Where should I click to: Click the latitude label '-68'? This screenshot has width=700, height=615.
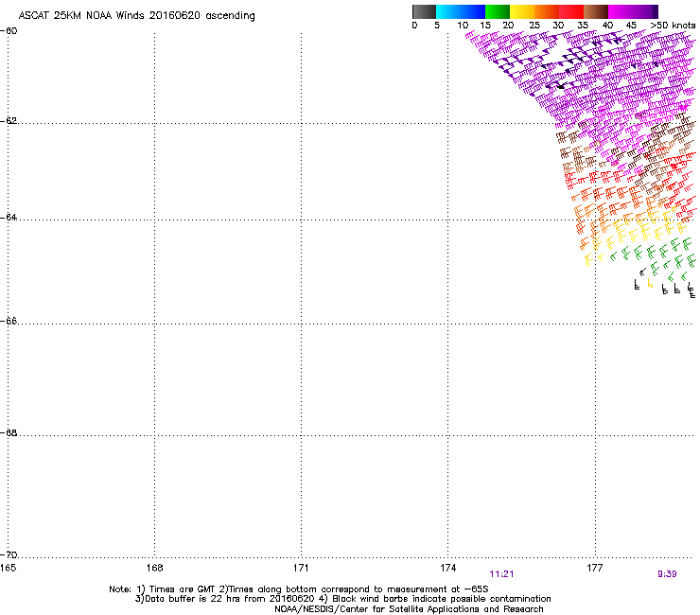coord(9,432)
